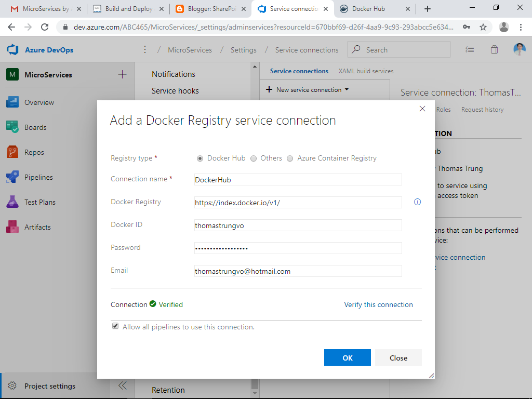Viewport: 532px width, 399px height.
Task: Click Verify this connection link
Action: 378,304
